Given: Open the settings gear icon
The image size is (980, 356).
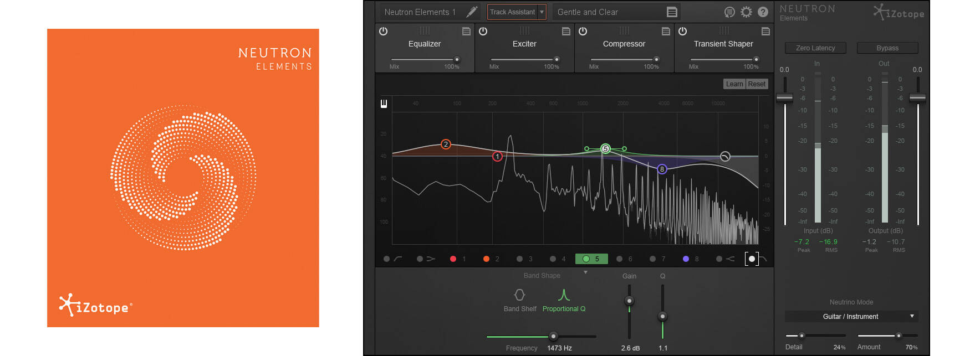Looking at the screenshot, I should click(747, 12).
